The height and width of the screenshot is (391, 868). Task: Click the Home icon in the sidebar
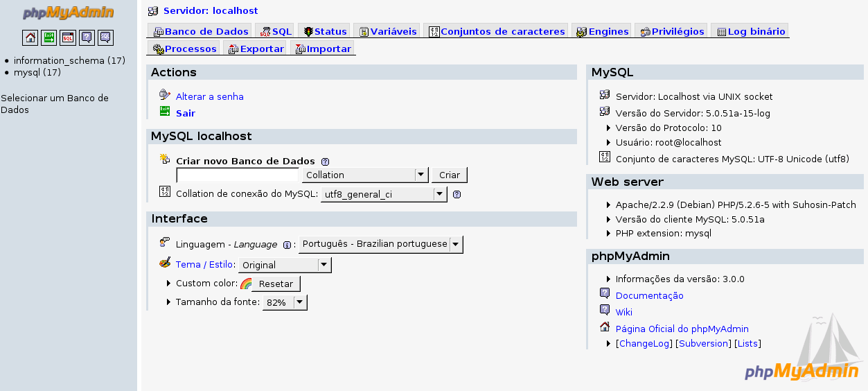coord(30,37)
